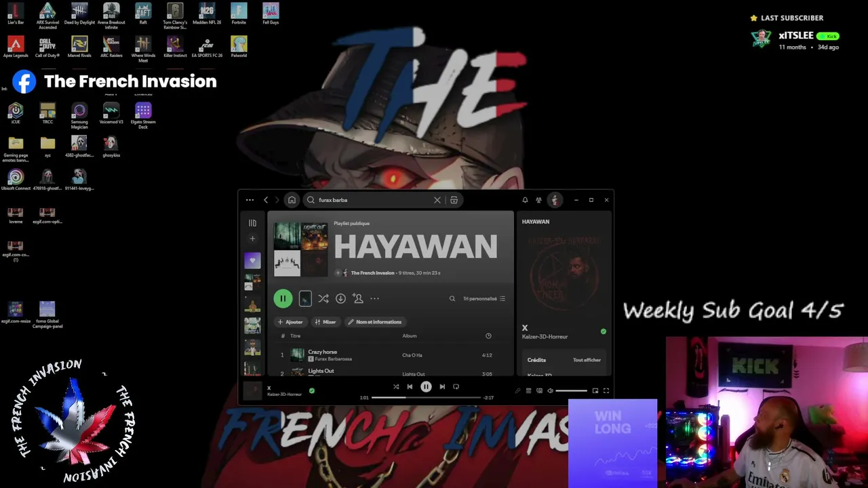This screenshot has height=488, width=868.
Task: Toggle shuffle in player bar
Action: pyautogui.click(x=396, y=386)
